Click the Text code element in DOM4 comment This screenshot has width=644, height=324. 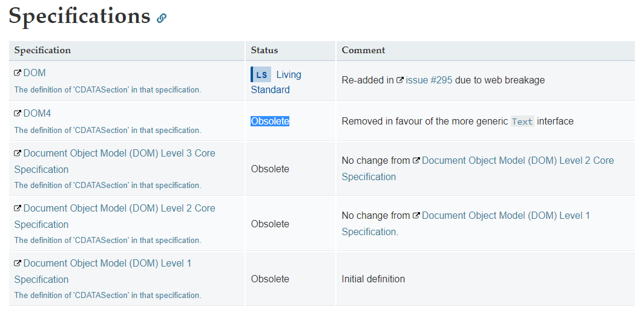click(x=522, y=121)
